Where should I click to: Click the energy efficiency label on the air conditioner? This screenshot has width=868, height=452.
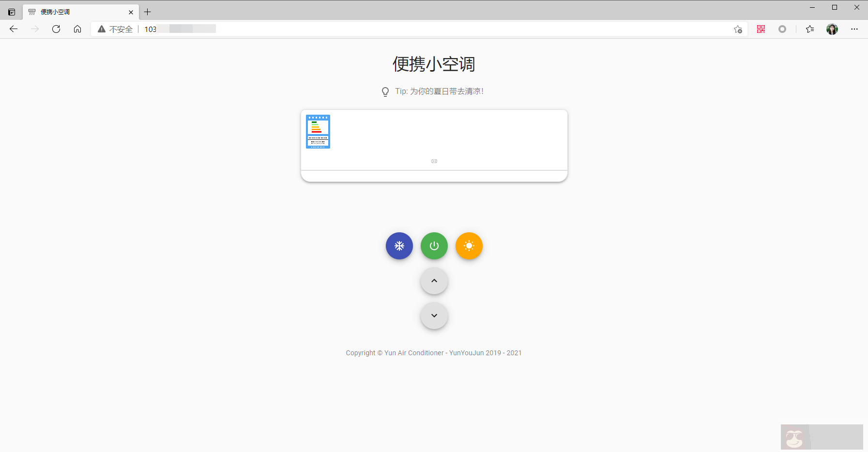pyautogui.click(x=317, y=131)
